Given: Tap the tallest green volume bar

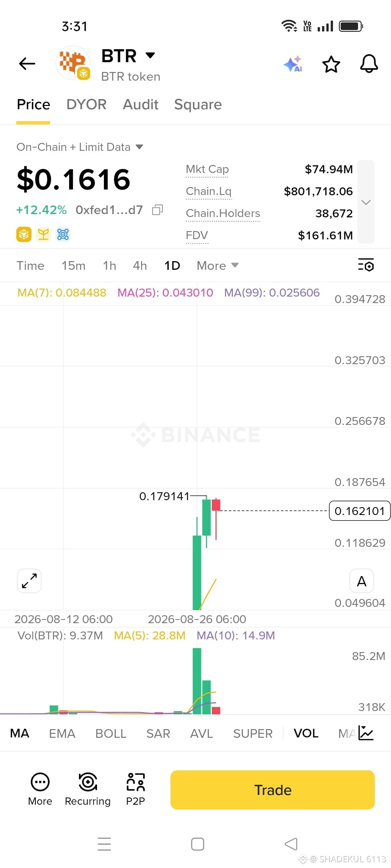Looking at the screenshot, I should point(197,681).
